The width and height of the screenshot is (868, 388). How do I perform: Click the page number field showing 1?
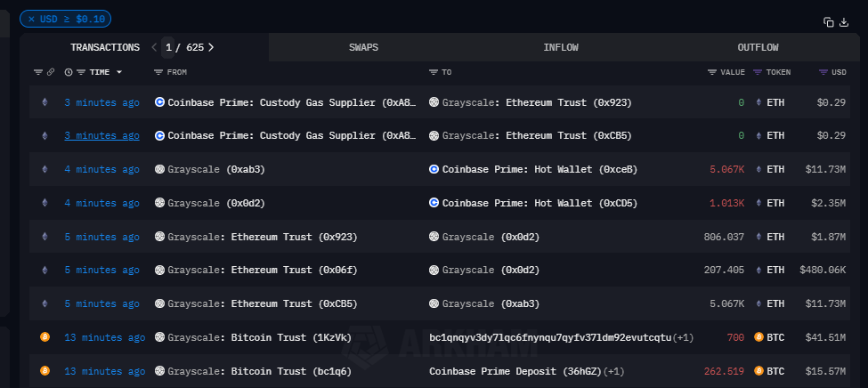[x=169, y=47]
